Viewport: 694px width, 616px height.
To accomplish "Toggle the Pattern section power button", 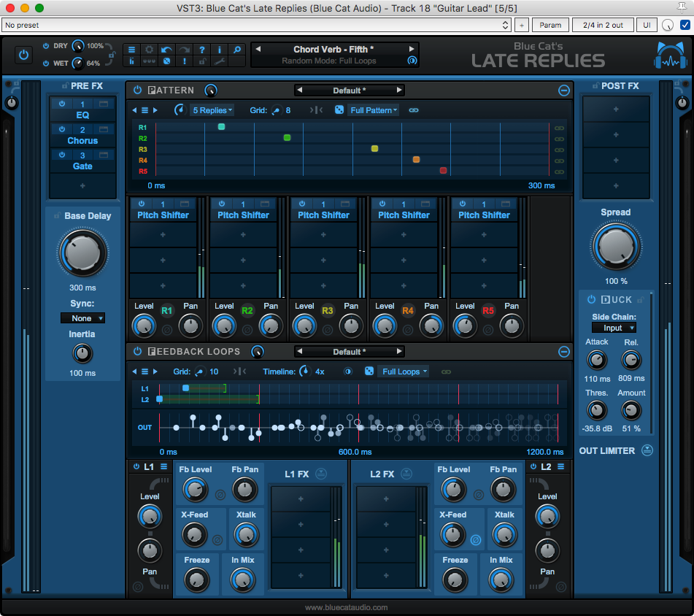I will pos(138,91).
